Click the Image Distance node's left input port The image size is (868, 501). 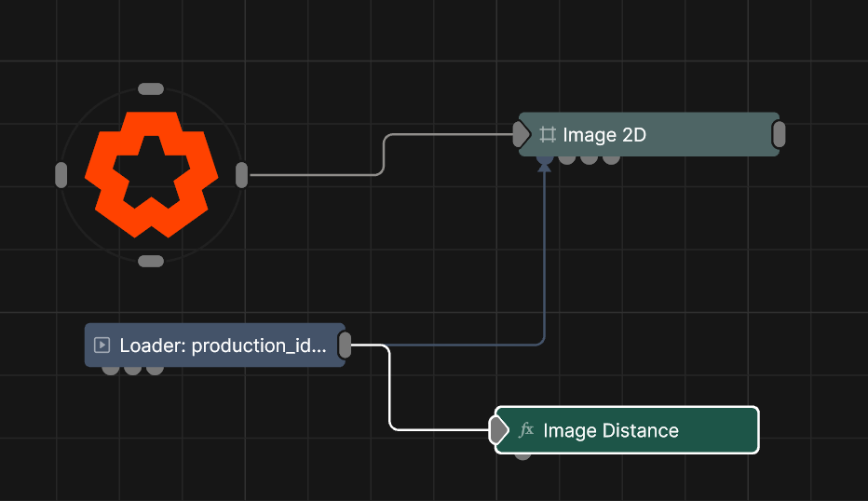click(498, 430)
